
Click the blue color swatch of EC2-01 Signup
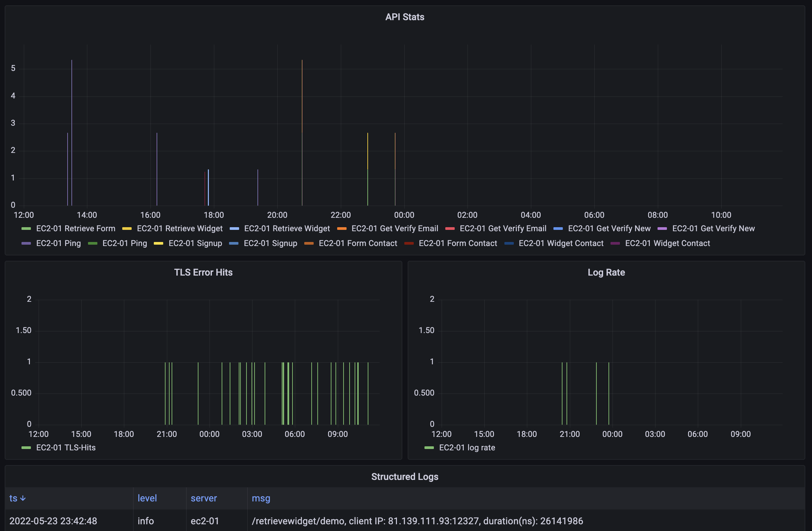pos(234,243)
